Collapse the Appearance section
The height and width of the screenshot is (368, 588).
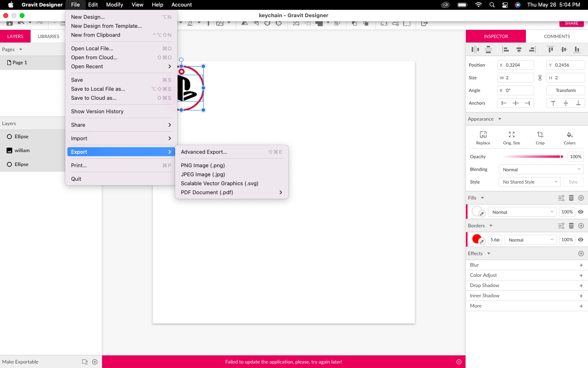point(499,119)
